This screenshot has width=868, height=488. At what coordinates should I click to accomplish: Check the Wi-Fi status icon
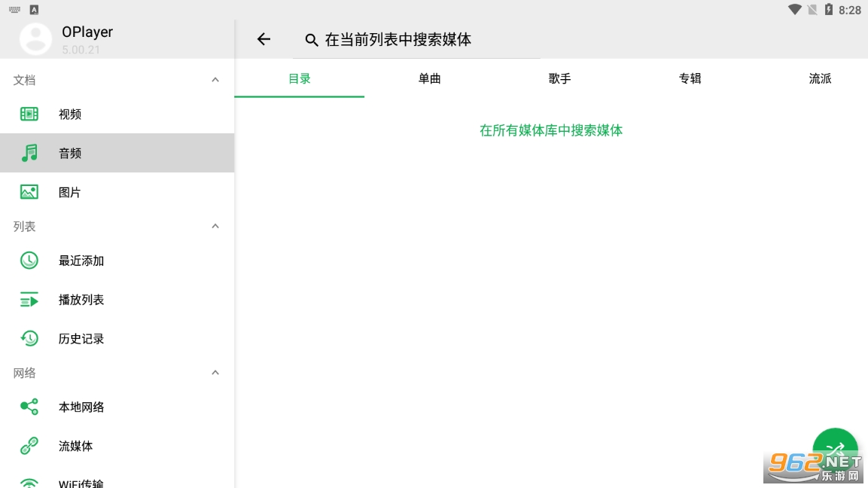795,10
